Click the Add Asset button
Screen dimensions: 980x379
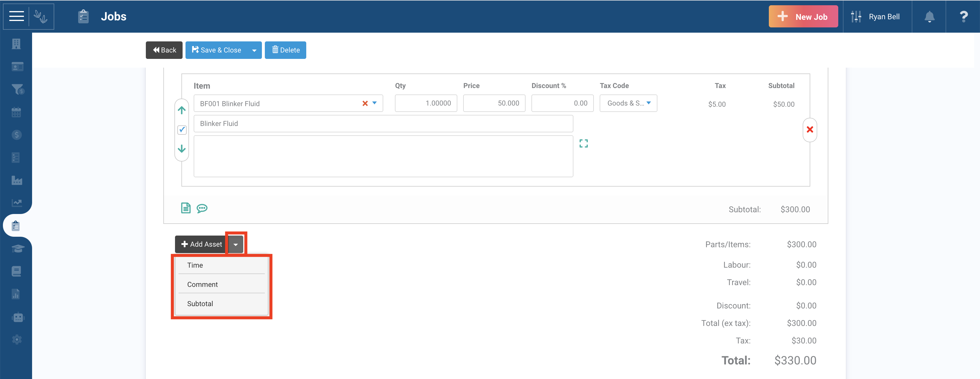tap(202, 244)
